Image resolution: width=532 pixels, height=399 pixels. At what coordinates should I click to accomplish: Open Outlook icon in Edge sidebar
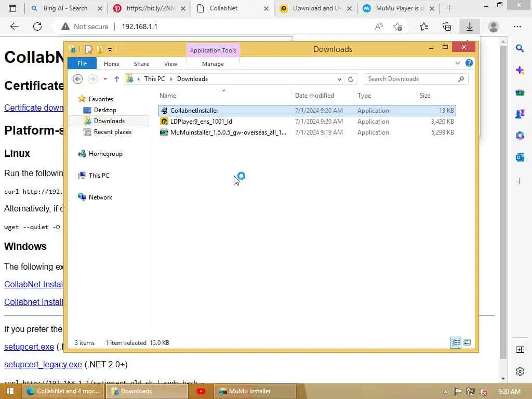point(520,157)
